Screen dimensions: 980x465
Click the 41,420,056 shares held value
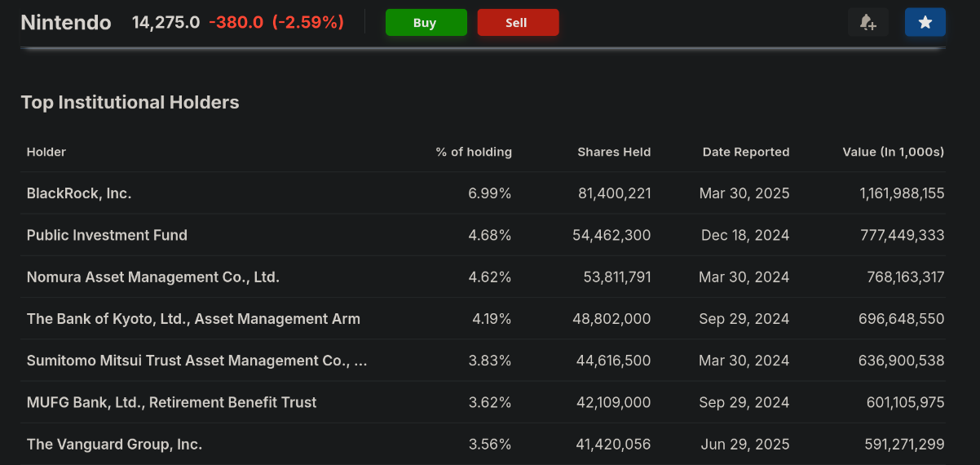[x=612, y=445]
